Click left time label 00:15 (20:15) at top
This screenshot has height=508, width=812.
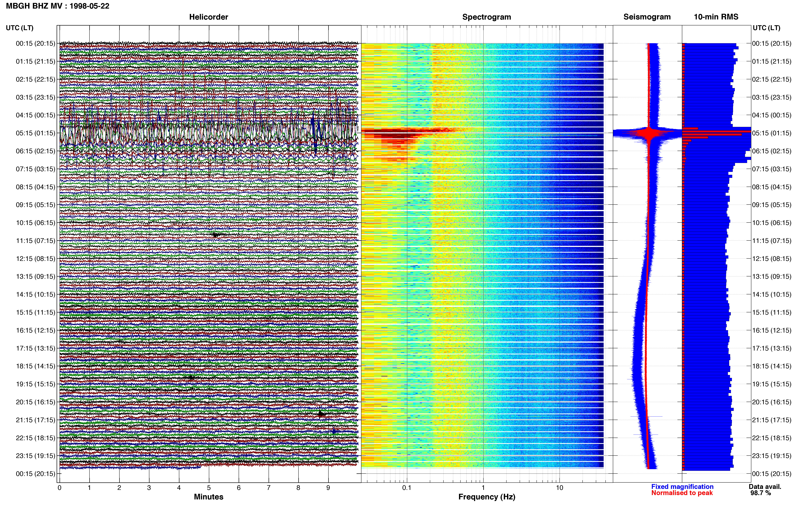[x=36, y=43]
